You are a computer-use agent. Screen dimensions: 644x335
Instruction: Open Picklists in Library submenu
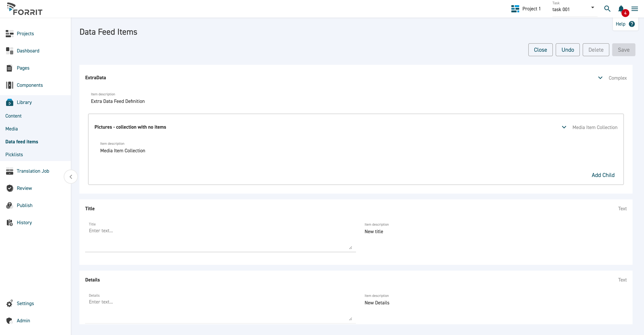[14, 155]
